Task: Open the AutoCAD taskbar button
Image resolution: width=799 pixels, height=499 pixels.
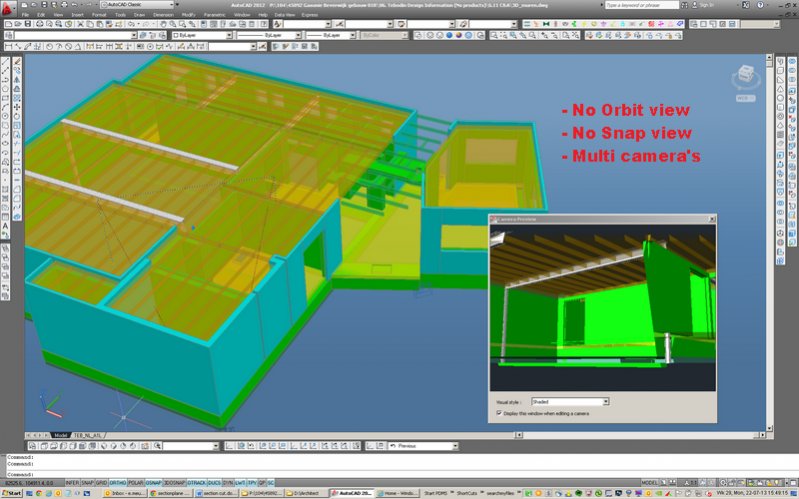Action: pyautogui.click(x=352, y=493)
